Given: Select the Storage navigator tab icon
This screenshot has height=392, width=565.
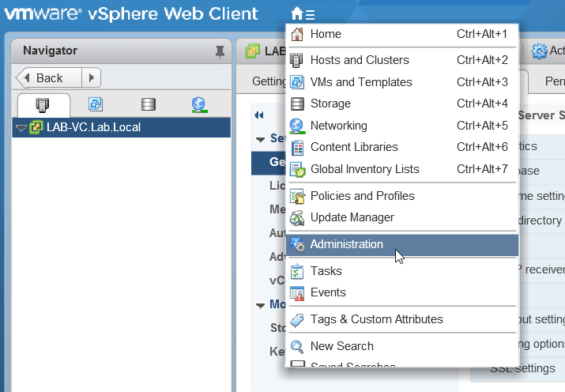Looking at the screenshot, I should point(147,104).
